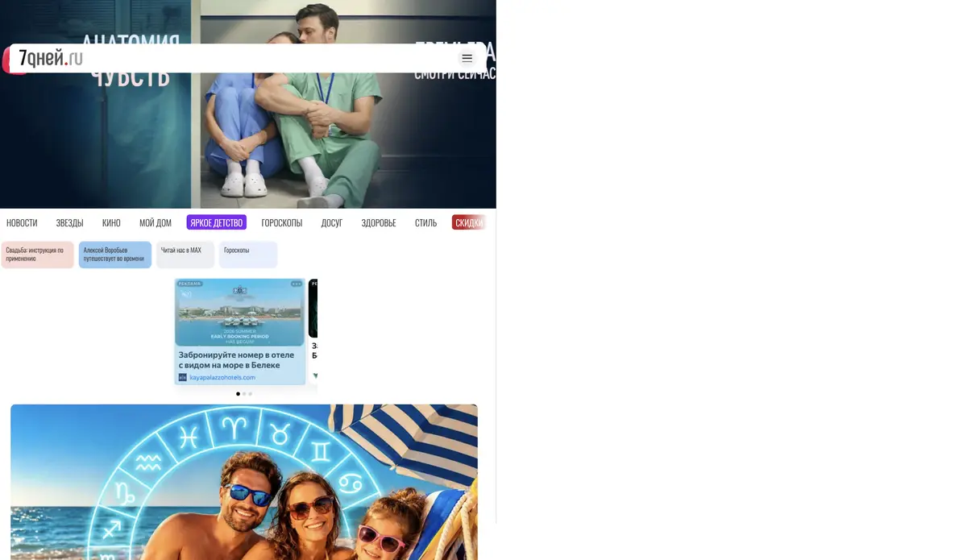Click the hotel resort ad image
Image resolution: width=967 pixels, height=560 pixels.
pyautogui.click(x=240, y=313)
